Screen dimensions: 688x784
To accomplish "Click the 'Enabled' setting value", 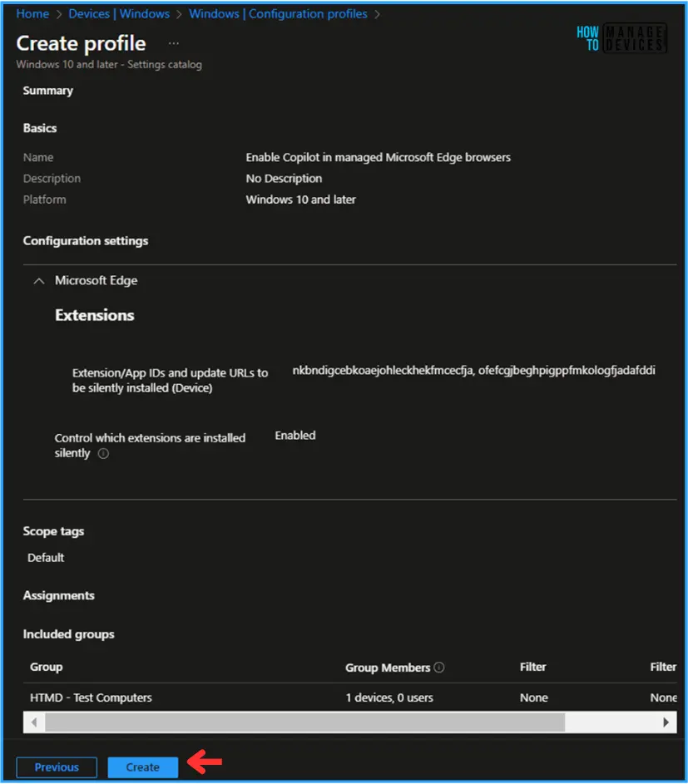I will pyautogui.click(x=295, y=436).
